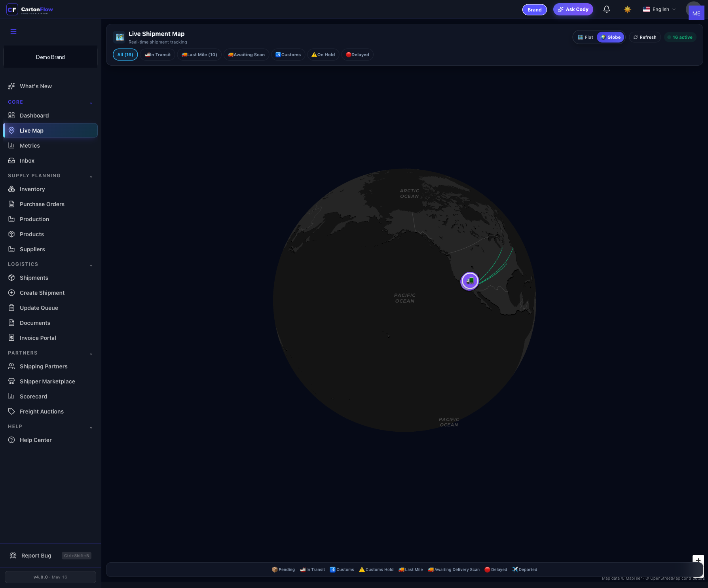
Task: Click the Dashboard grid icon
Action: tap(11, 116)
